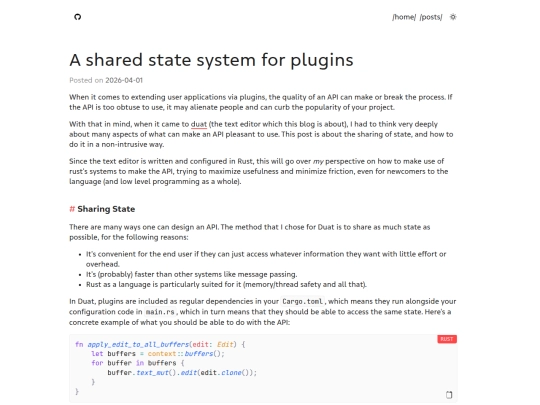This screenshot has height=405, width=540.
Task: Click the bullet about memory/thread safety
Action: (226, 284)
